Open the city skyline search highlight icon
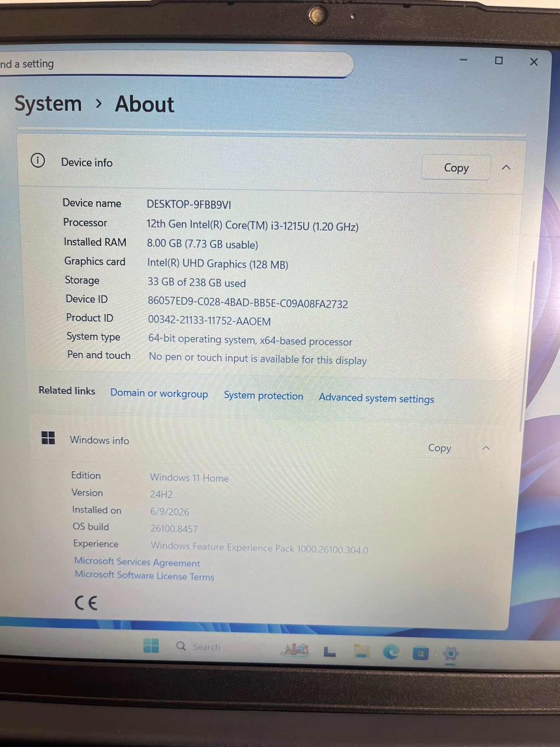Viewport: 560px width, 747px height. point(296,649)
